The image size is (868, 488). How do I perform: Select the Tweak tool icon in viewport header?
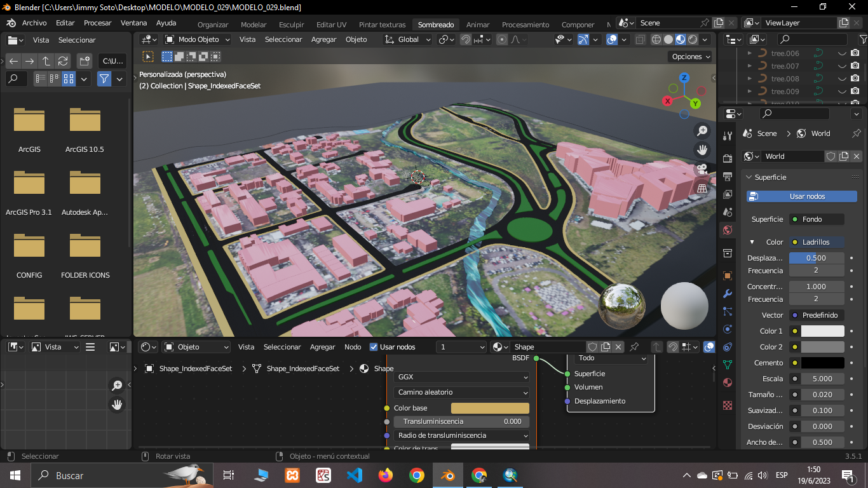coord(148,57)
